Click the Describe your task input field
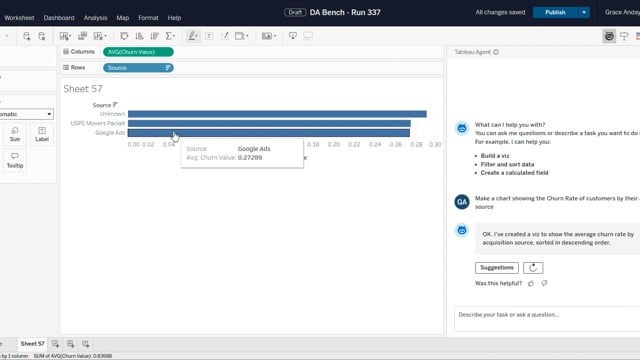The width and height of the screenshot is (640, 360). [547, 319]
